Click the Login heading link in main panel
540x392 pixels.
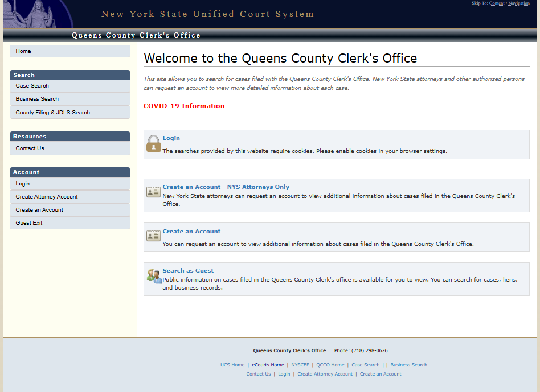(x=171, y=138)
